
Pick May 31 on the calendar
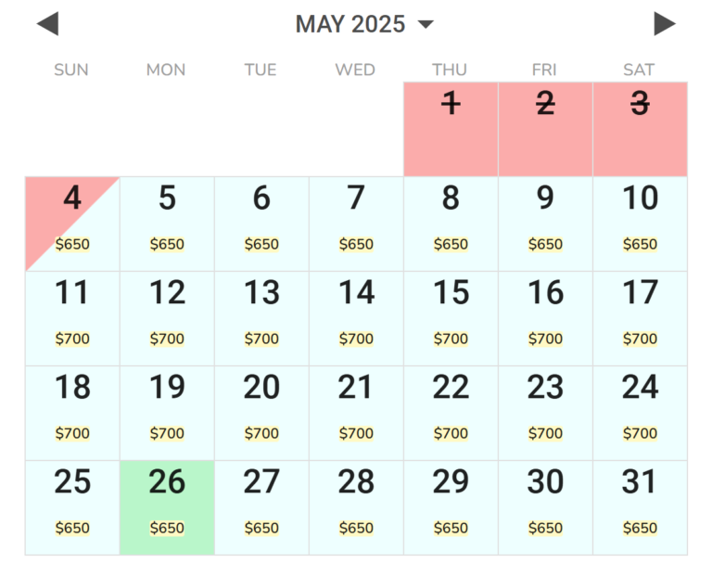(x=640, y=506)
